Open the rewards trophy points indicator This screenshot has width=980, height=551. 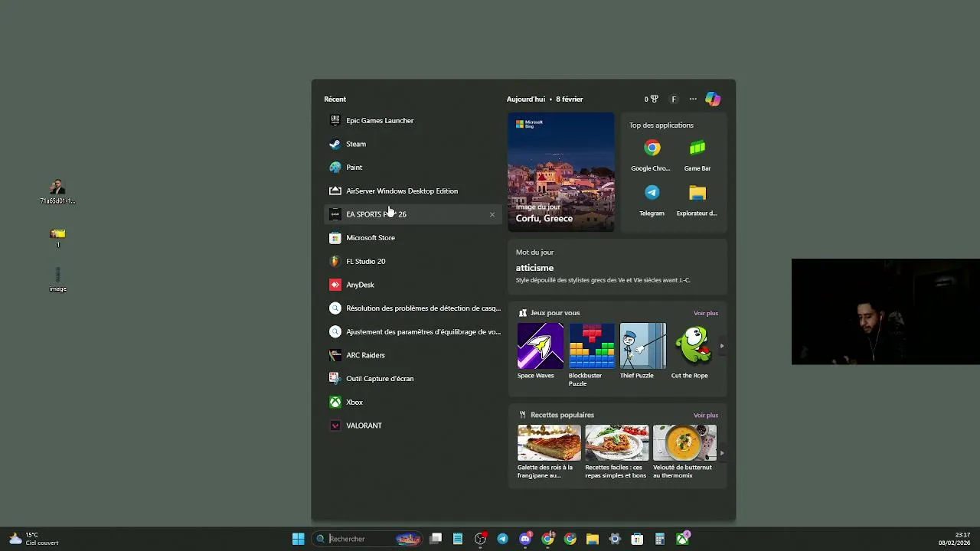pyautogui.click(x=651, y=99)
